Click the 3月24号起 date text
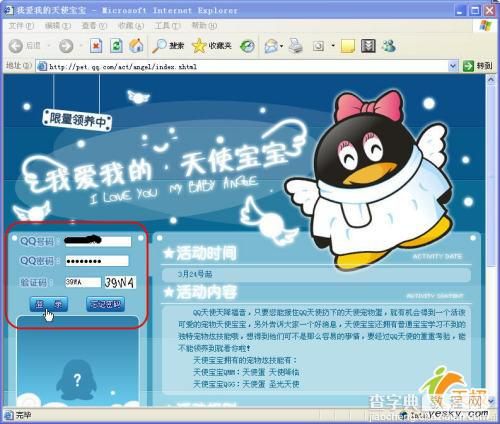The height and width of the screenshot is (424, 500). click(195, 274)
